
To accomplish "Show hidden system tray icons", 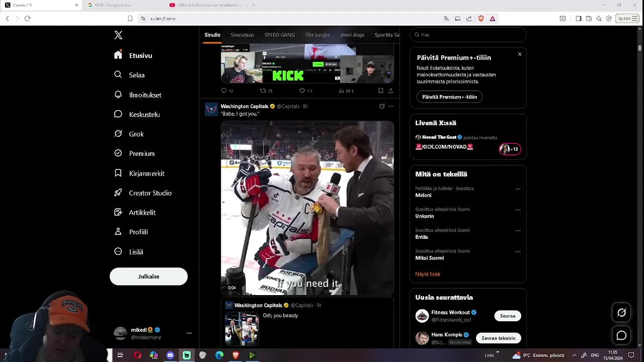I will [574, 355].
